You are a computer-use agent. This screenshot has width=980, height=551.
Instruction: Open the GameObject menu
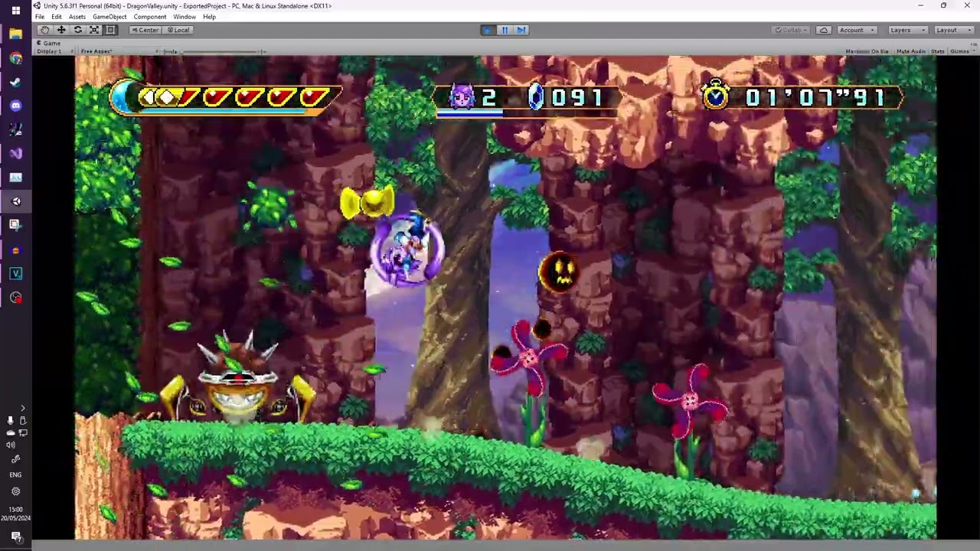(x=109, y=17)
